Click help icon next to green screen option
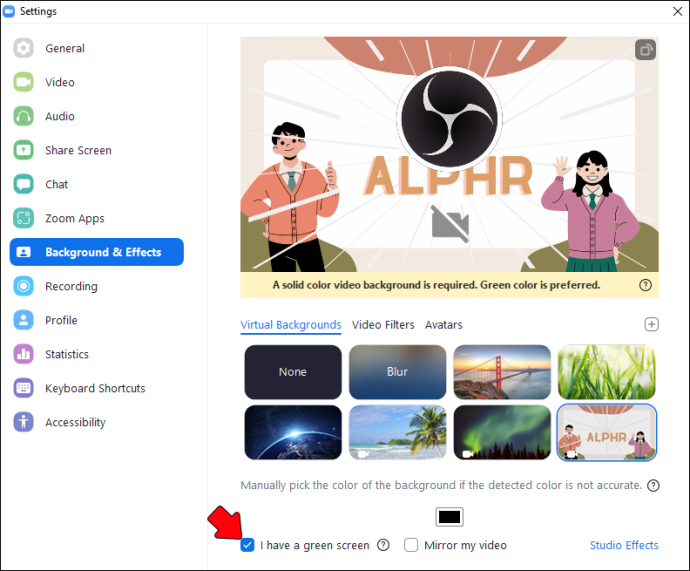690x571 pixels. (383, 545)
